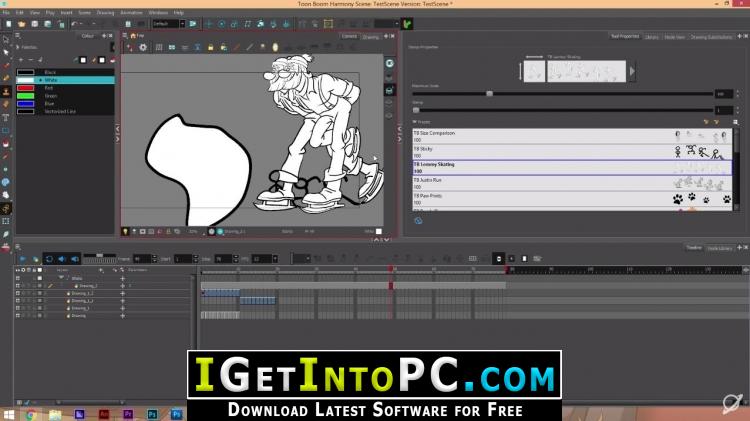Image resolution: width=750 pixels, height=421 pixels.
Task: Toggle enable-all layers icon in Timeline header
Action: (x=18, y=270)
